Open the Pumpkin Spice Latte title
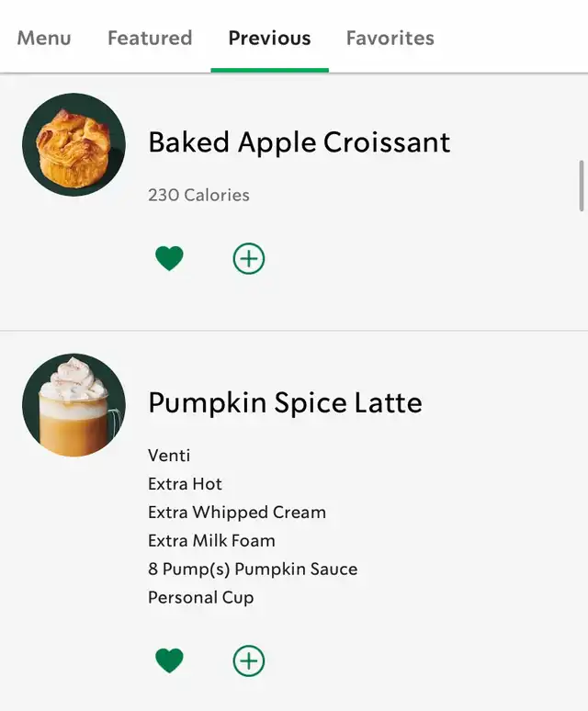The image size is (588, 711). 285,402
